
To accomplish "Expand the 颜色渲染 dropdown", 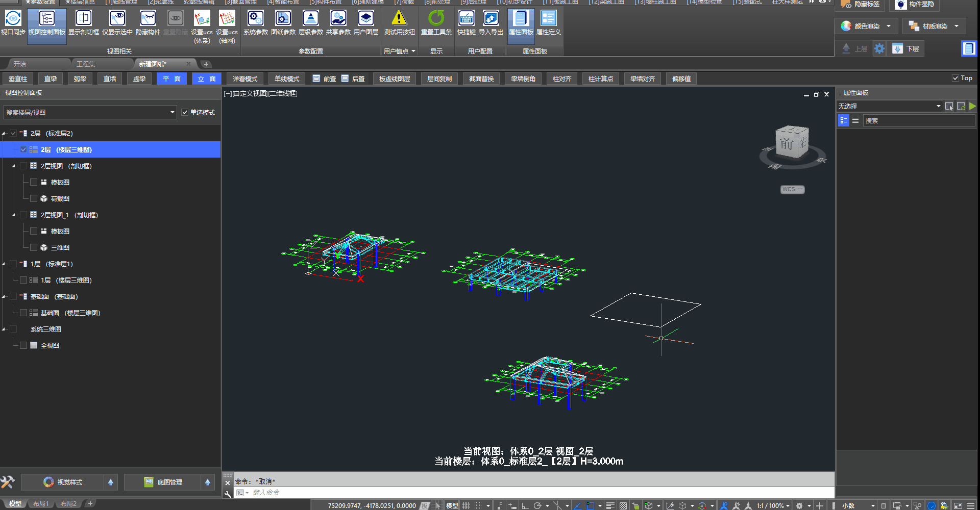I will [x=889, y=26].
